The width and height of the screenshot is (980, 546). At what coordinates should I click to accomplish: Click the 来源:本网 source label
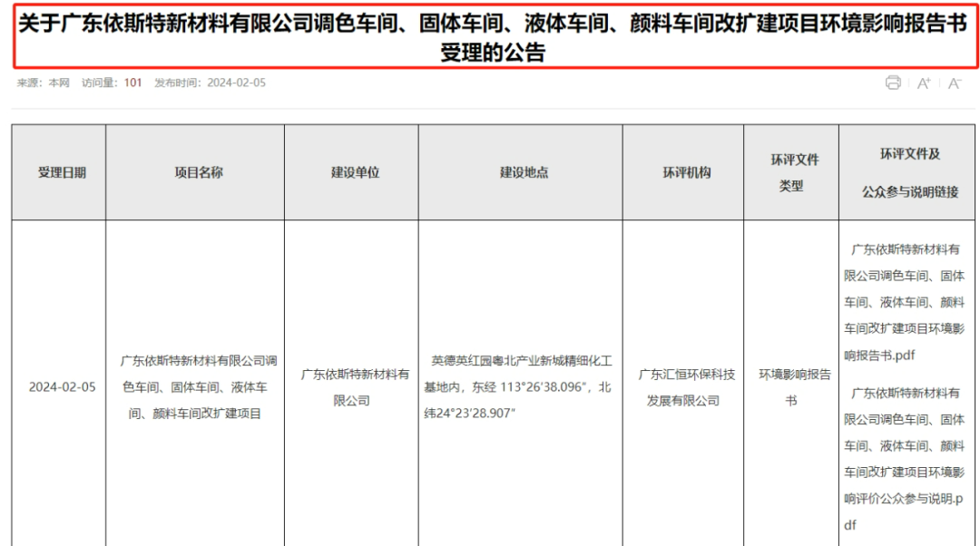pos(43,83)
